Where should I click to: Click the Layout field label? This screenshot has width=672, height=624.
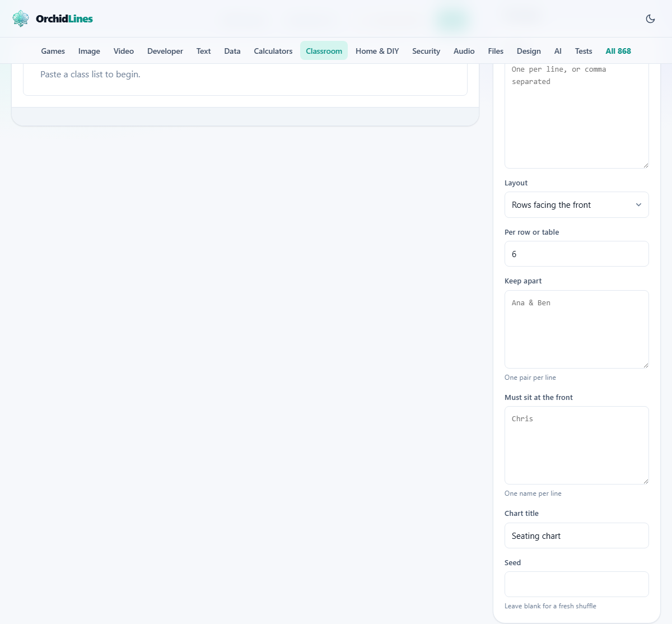click(x=516, y=183)
